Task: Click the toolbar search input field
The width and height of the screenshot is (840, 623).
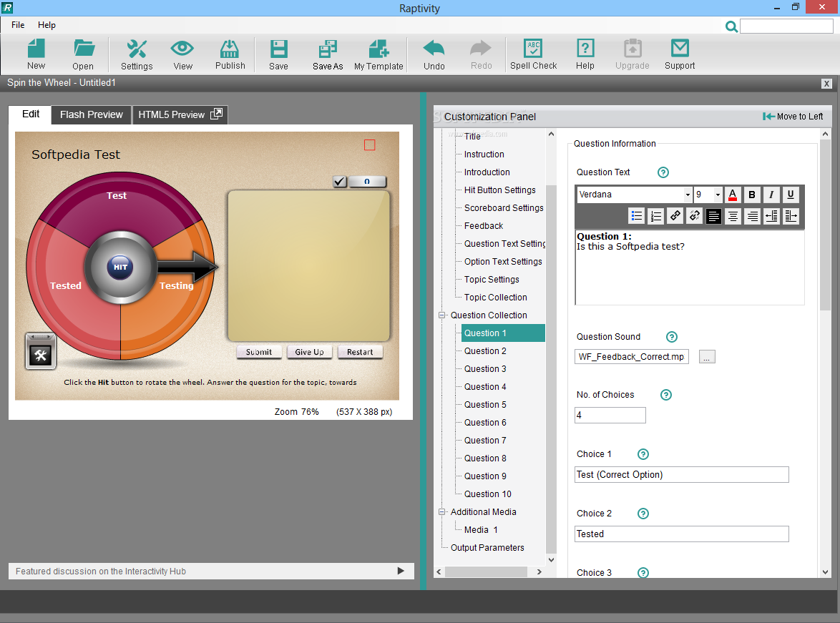Action: coord(786,26)
